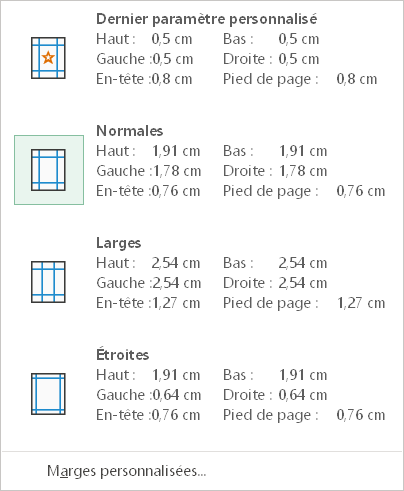Click Pied de page 0,8 cm value
This screenshot has height=491, width=404.
click(x=300, y=79)
